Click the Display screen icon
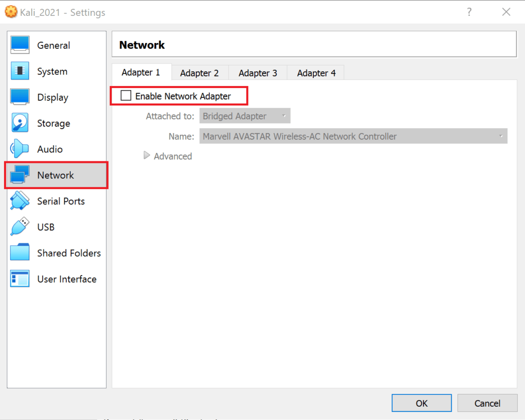Screen dimensions: 525x420 click(x=20, y=97)
